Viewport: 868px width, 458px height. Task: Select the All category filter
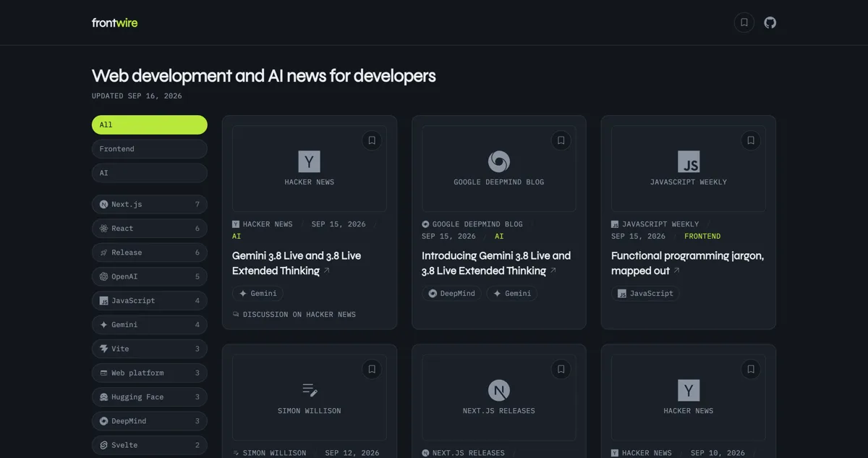(150, 124)
